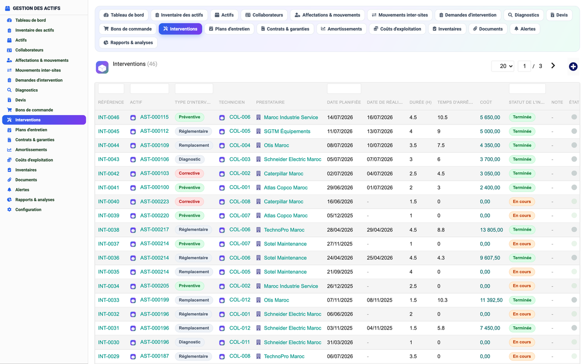Click the Diagnostics magnifier icon in sidebar

click(9, 90)
